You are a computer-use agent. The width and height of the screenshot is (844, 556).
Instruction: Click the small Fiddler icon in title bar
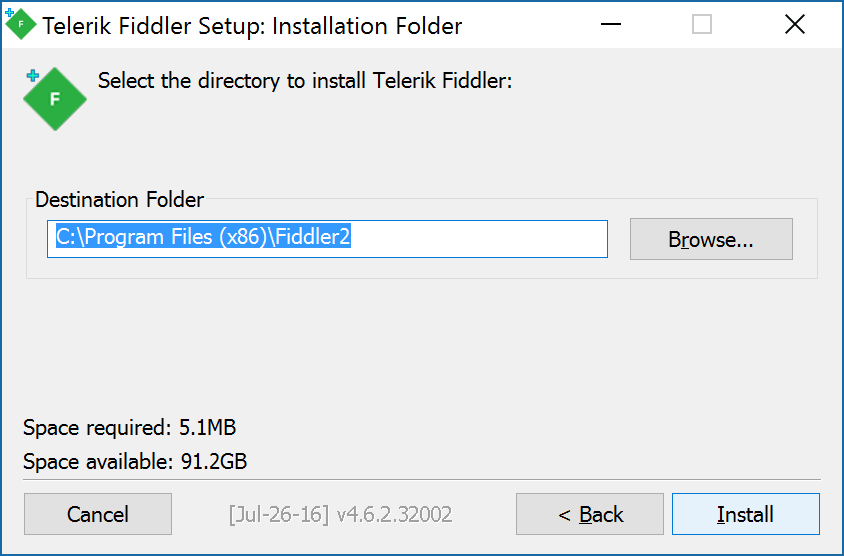tap(20, 24)
